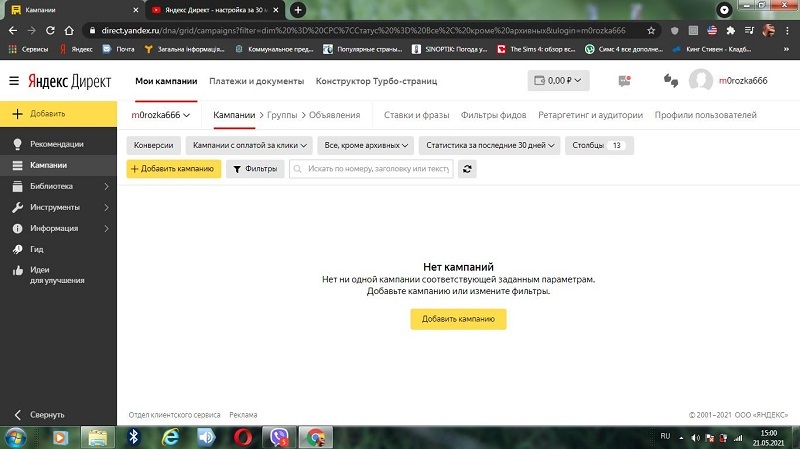Click the Столбцы 13 columns button

pos(599,145)
